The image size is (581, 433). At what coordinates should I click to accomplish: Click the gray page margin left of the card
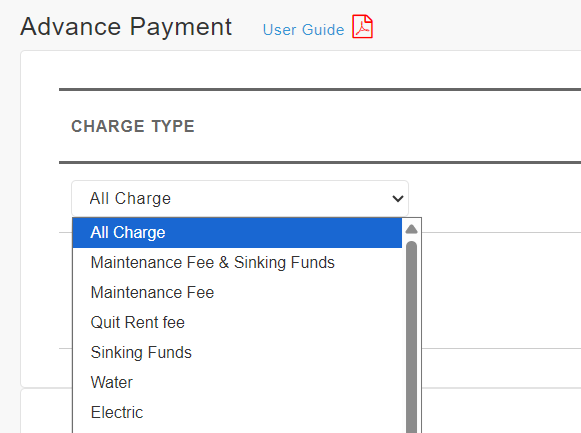point(10,222)
